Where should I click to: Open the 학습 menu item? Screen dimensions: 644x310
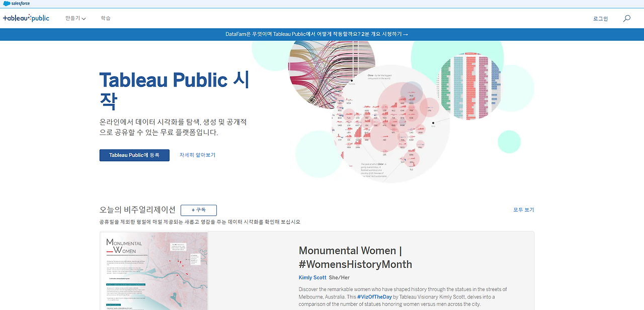pos(105,18)
